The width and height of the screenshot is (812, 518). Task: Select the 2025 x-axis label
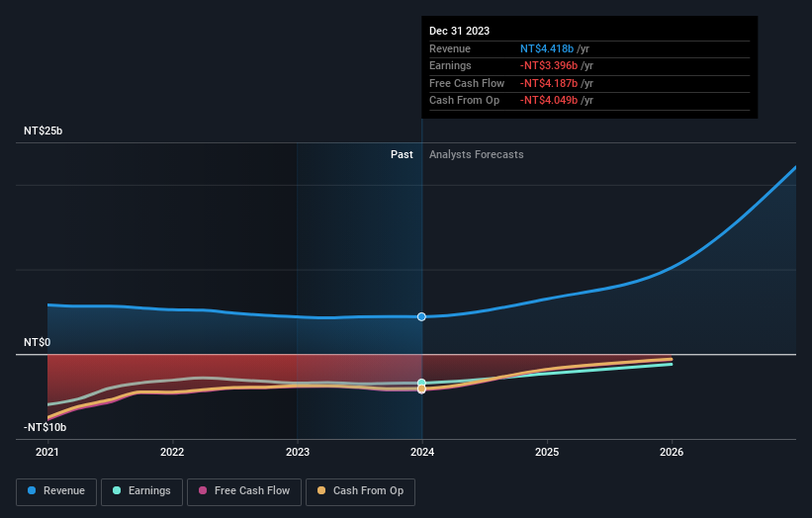coord(547,452)
